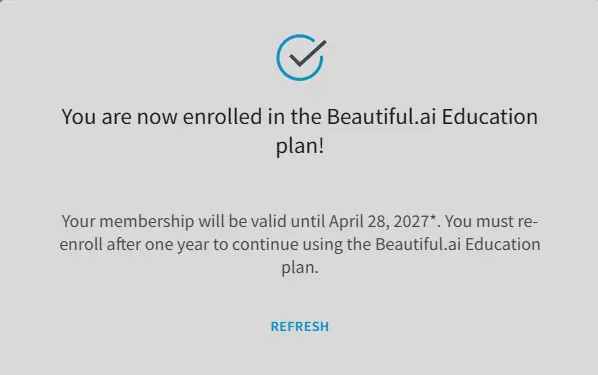The height and width of the screenshot is (375, 598).
Task: Click 'Your membership' in the body text
Action: (128, 221)
